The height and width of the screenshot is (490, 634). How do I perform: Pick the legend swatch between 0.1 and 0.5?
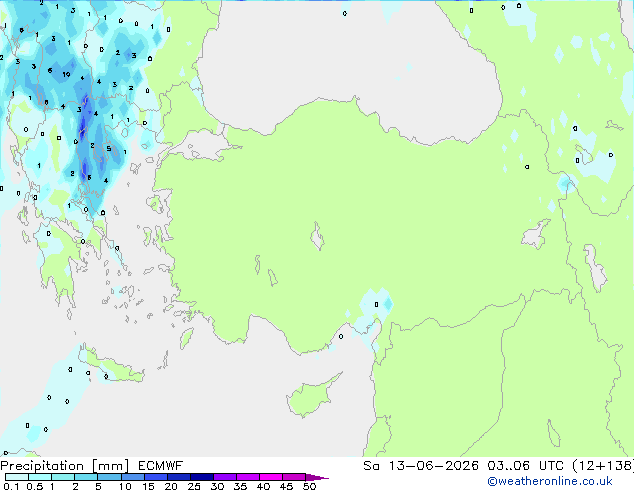click(17, 477)
